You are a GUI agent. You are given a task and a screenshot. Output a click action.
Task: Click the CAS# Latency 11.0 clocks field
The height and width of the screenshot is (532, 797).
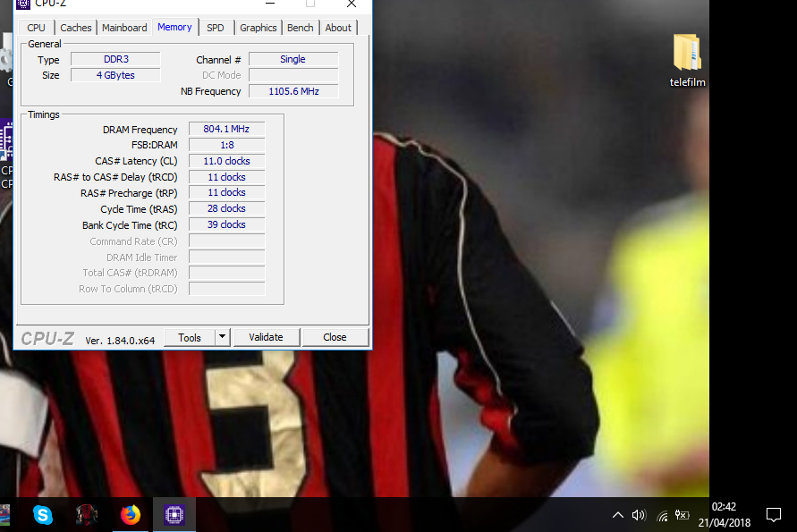pyautogui.click(x=226, y=161)
